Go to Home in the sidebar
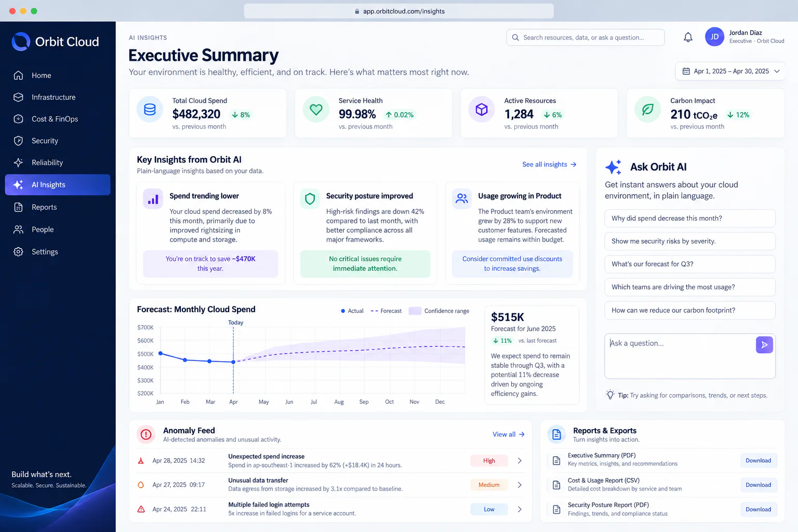The height and width of the screenshot is (532, 798). click(58, 75)
